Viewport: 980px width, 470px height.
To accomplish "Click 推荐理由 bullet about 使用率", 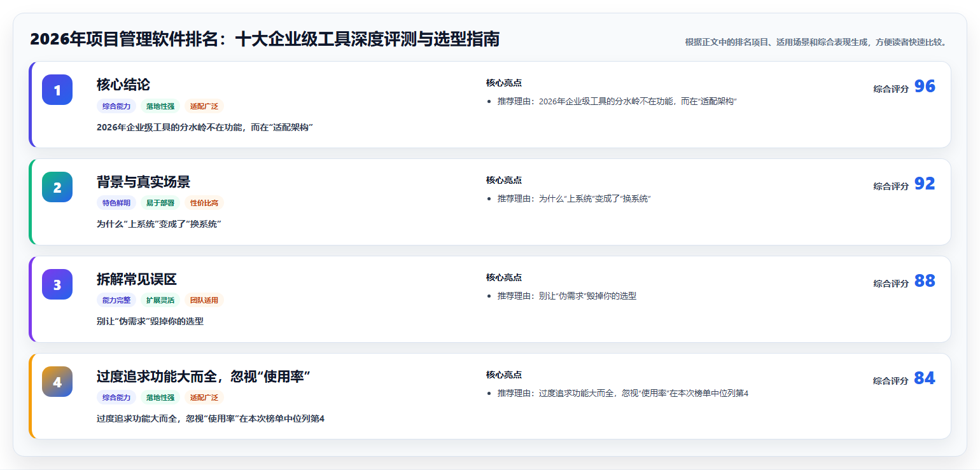I will (623, 394).
